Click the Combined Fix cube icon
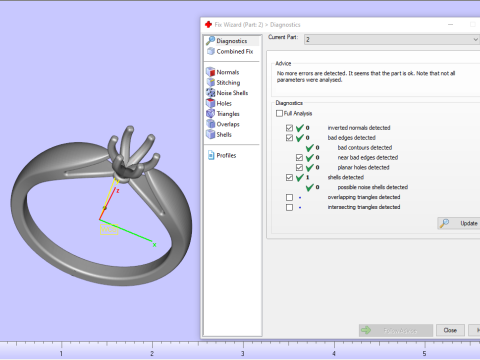Image resolution: width=480 pixels, height=360 pixels. [x=211, y=51]
